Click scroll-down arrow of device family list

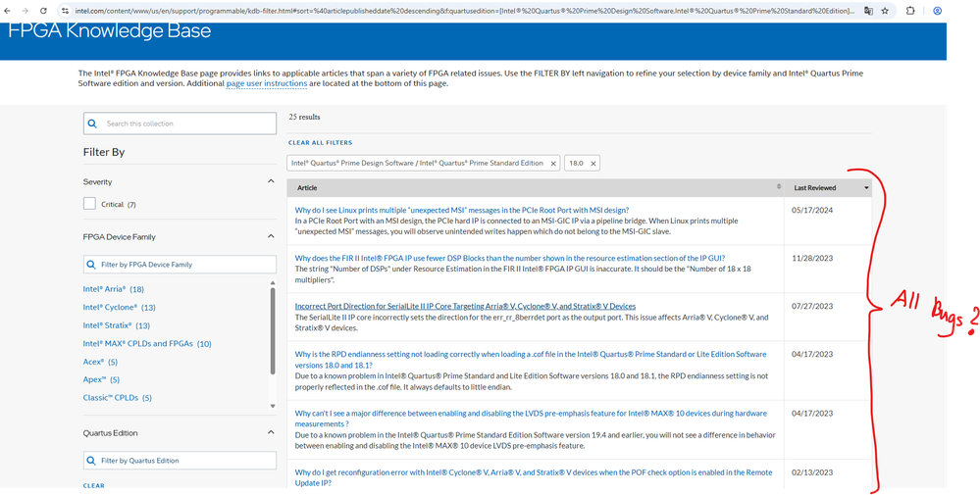(273, 406)
